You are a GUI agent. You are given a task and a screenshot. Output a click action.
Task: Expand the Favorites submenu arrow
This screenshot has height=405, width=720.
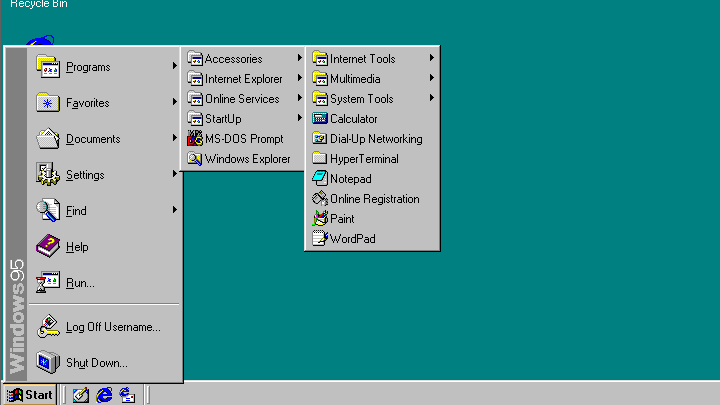coord(174,102)
